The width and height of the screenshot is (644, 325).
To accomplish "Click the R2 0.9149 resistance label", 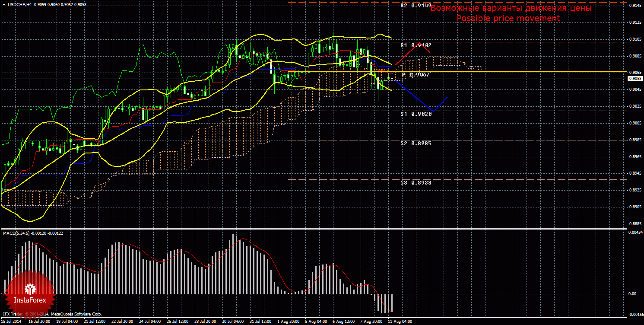I will (416, 6).
